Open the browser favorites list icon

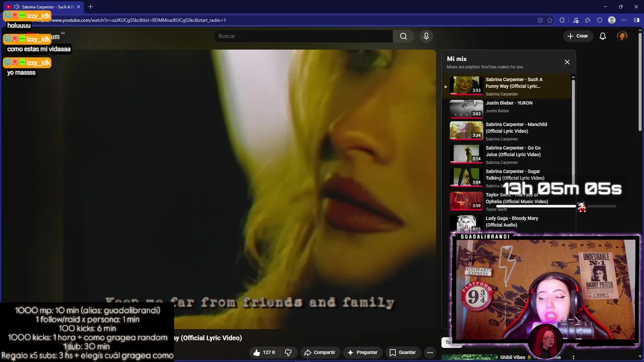588,20
